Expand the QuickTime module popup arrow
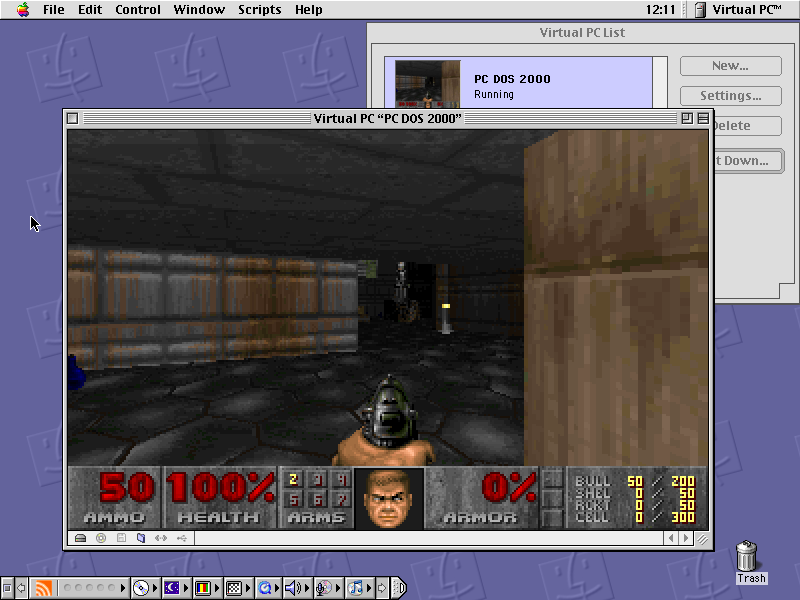This screenshot has width=800, height=600. point(277,588)
